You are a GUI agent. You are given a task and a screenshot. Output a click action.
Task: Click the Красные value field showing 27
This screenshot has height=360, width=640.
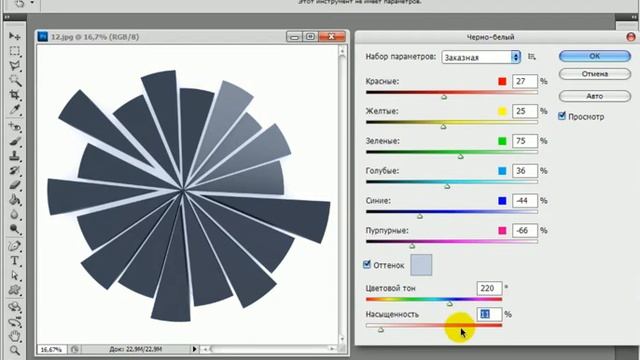525,81
